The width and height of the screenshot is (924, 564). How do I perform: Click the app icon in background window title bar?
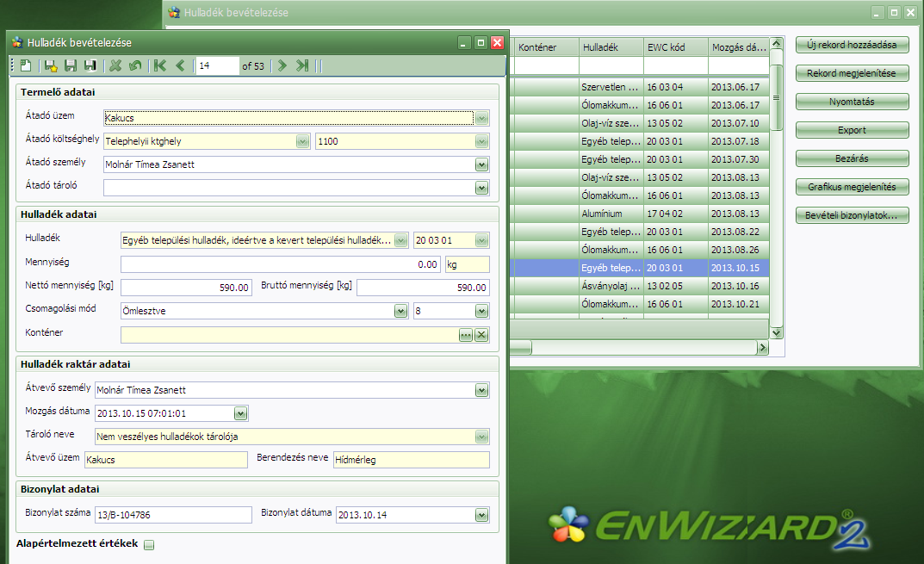pos(174,12)
